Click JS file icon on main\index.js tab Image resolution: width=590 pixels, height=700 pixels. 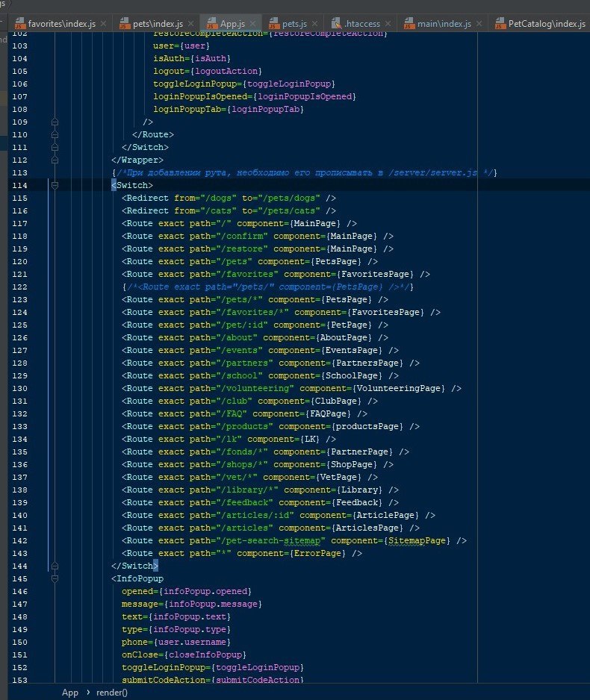point(409,24)
